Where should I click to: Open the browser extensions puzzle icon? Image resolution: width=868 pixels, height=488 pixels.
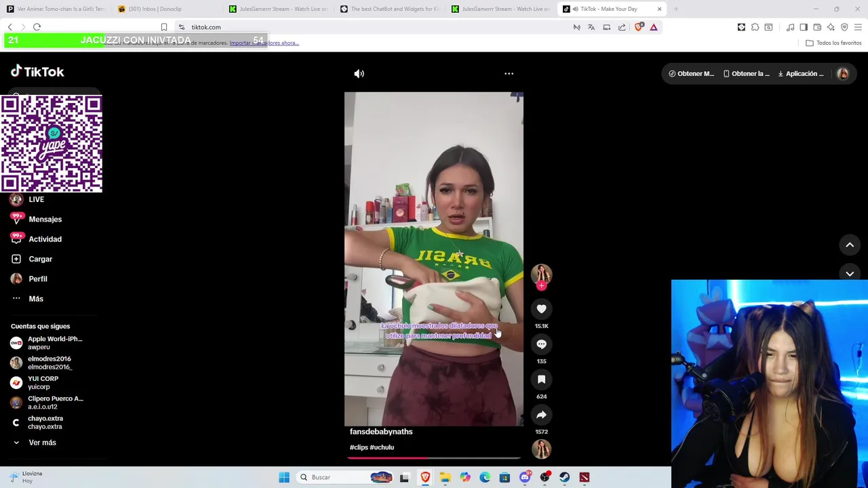[x=755, y=27]
